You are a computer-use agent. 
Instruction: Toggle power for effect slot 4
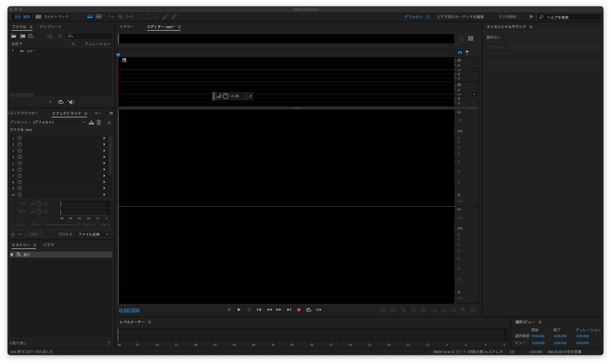click(x=20, y=157)
